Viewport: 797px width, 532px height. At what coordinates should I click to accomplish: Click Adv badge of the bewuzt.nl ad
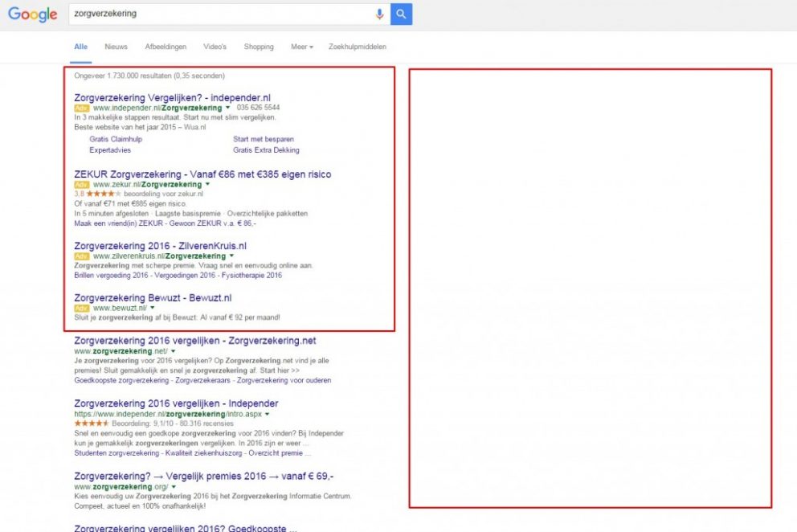pyautogui.click(x=82, y=309)
